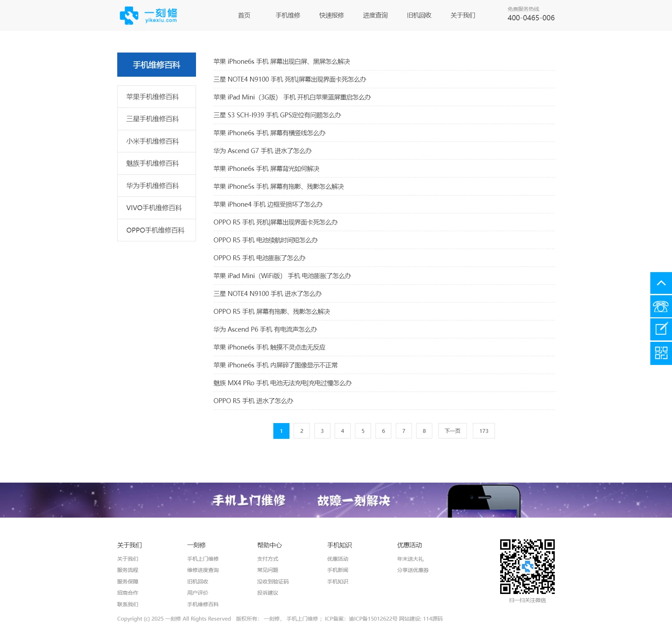Click the 一刻修 yikexiu.com logo
Screen dimensions: 672x636
(x=148, y=15)
